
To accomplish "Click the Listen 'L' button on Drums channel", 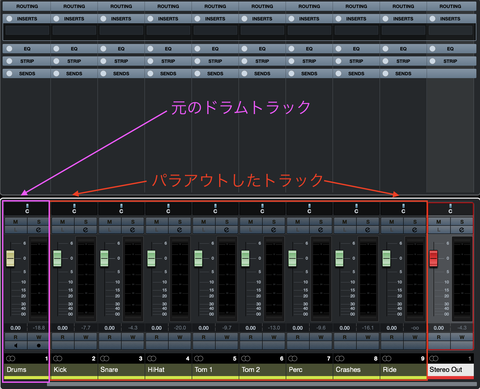I will [16, 230].
